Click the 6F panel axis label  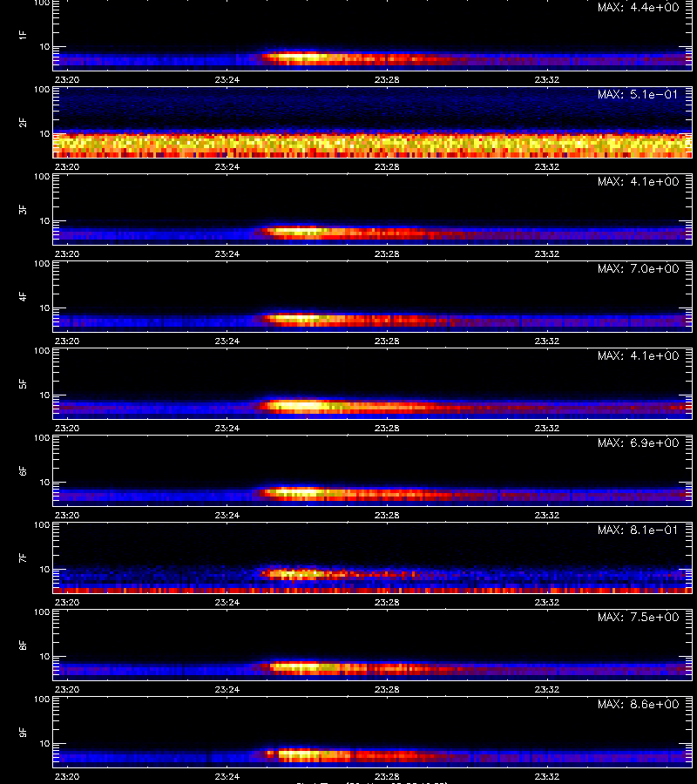click(x=23, y=470)
